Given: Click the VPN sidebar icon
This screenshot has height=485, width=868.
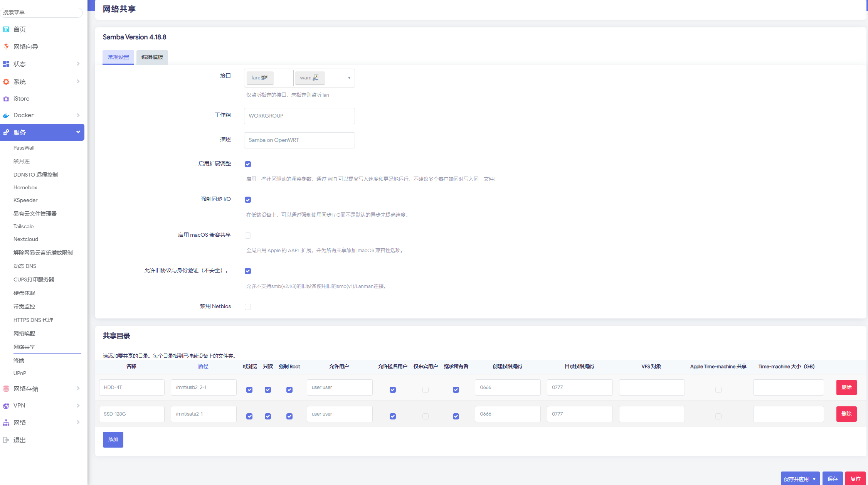Looking at the screenshot, I should coord(6,406).
